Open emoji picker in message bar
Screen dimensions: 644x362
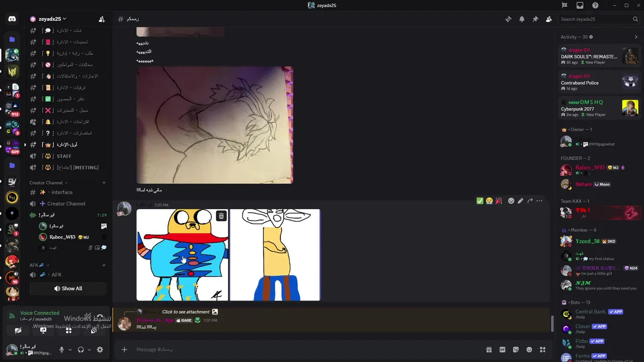coord(529,349)
